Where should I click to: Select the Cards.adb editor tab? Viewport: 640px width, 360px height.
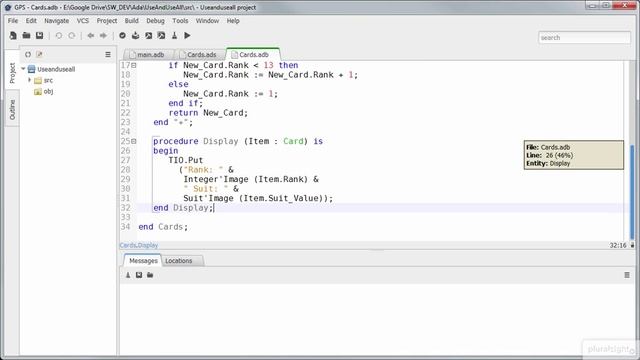click(253, 54)
